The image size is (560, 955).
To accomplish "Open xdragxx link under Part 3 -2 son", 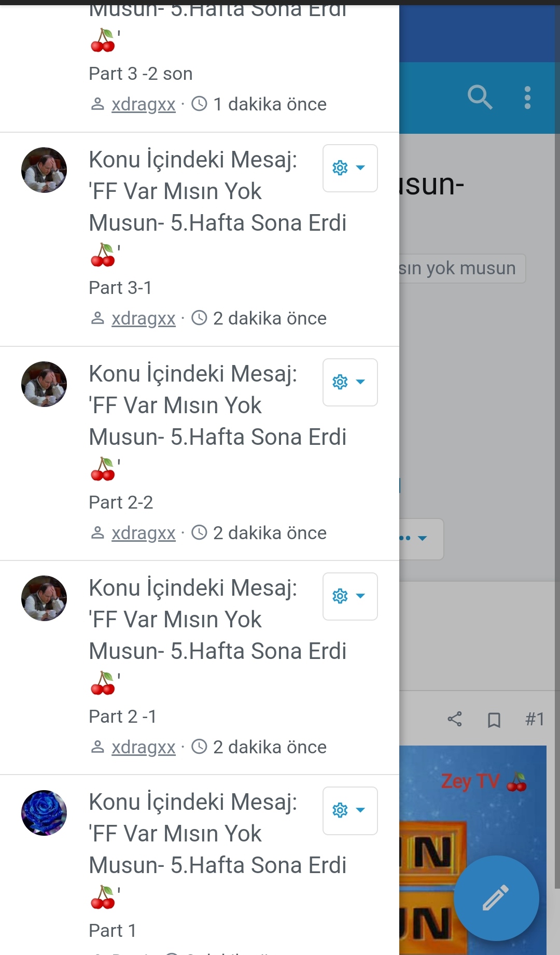I will (144, 104).
